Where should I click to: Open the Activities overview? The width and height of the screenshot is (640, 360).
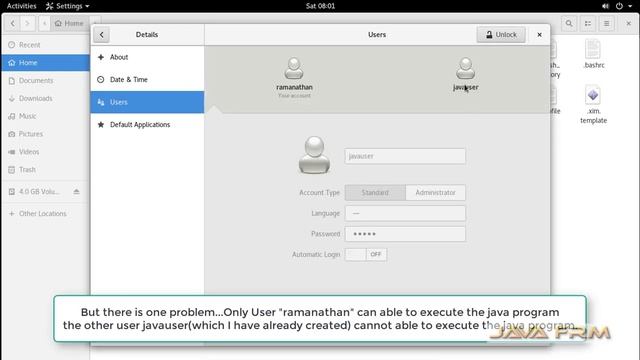[x=22, y=6]
